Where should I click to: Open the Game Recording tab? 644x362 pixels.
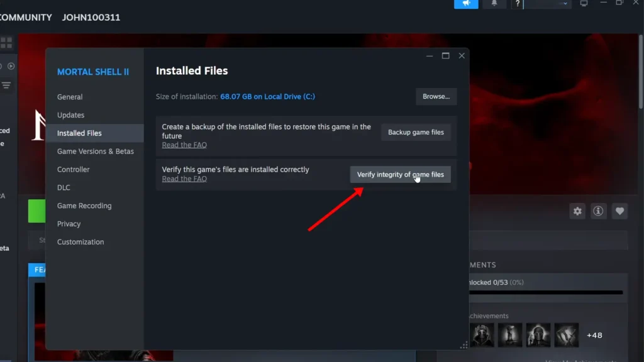[94, 206]
